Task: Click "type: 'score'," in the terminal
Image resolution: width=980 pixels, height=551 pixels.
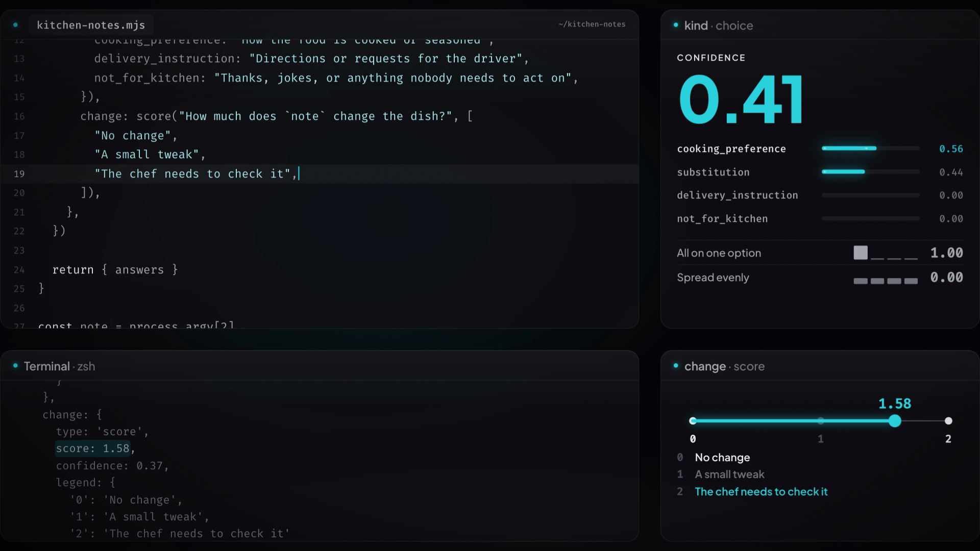Action: (x=102, y=432)
